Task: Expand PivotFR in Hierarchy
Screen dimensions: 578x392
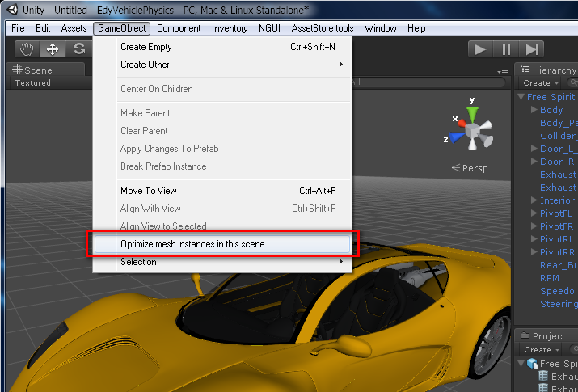Action: tap(534, 226)
